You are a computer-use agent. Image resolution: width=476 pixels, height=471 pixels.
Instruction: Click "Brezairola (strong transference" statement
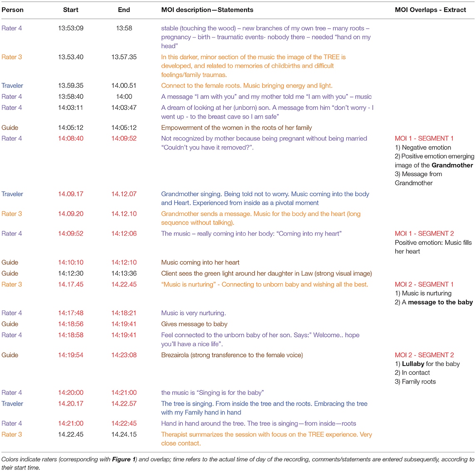tap(232, 355)
